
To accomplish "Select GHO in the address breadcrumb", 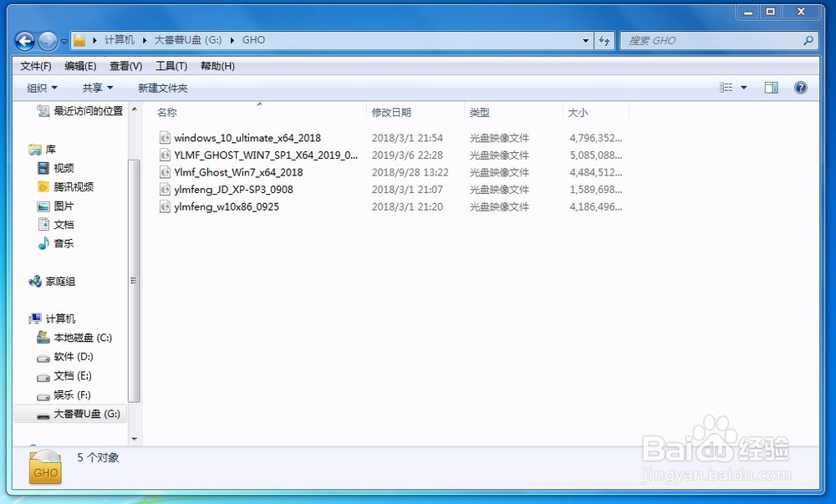I will point(253,40).
